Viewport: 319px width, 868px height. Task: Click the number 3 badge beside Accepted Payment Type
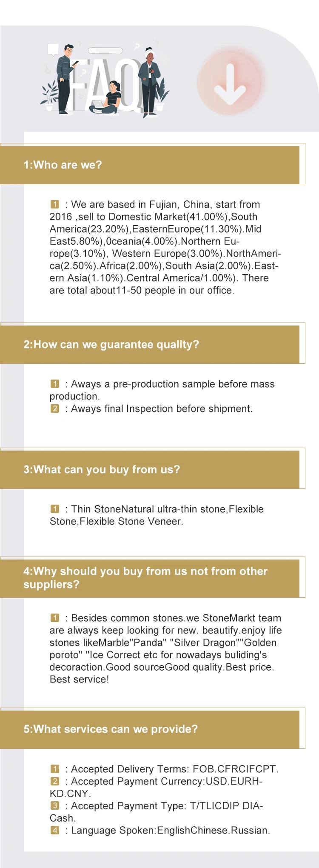pos(55,806)
